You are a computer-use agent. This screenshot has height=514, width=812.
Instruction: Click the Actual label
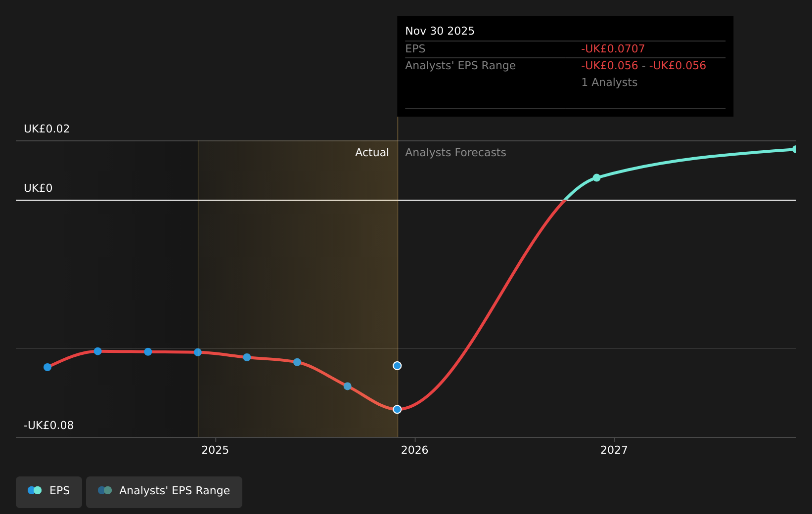tap(372, 153)
